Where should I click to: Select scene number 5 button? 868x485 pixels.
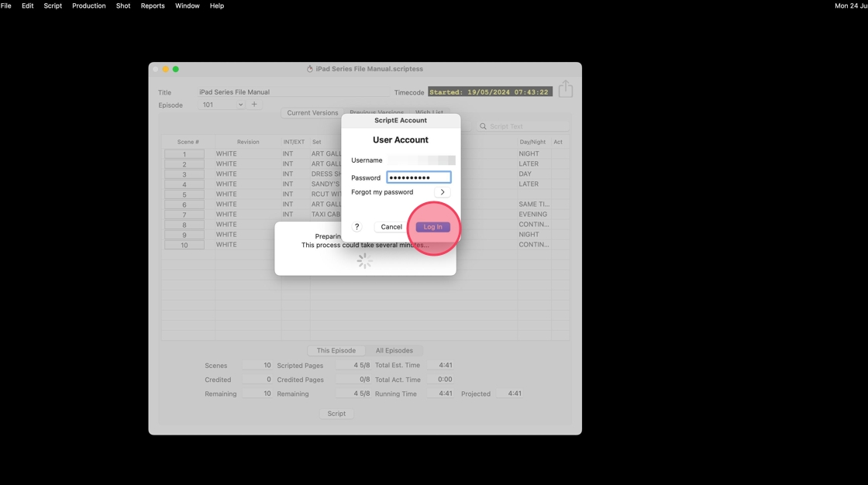click(184, 194)
